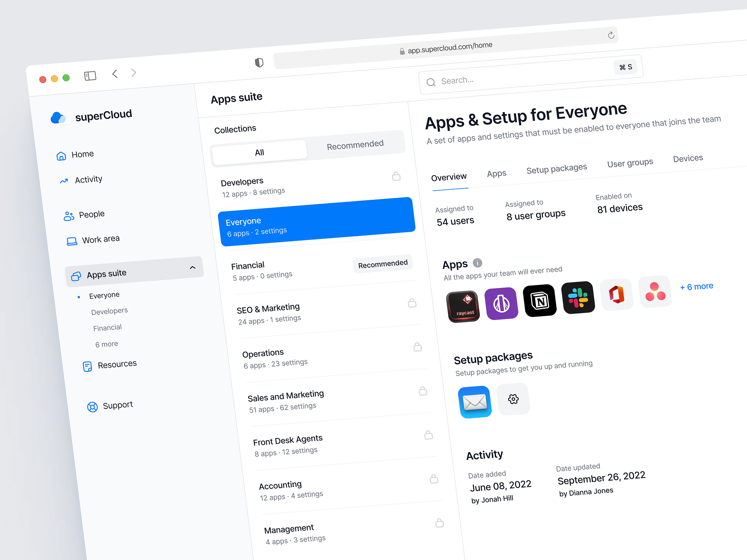Go forward in browser history
Image resolution: width=747 pixels, height=560 pixels.
click(x=133, y=73)
